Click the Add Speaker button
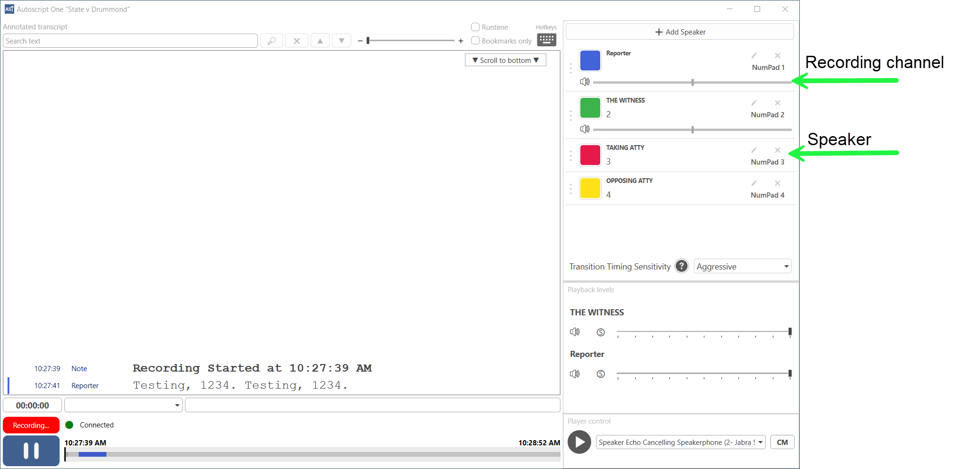 pyautogui.click(x=680, y=32)
